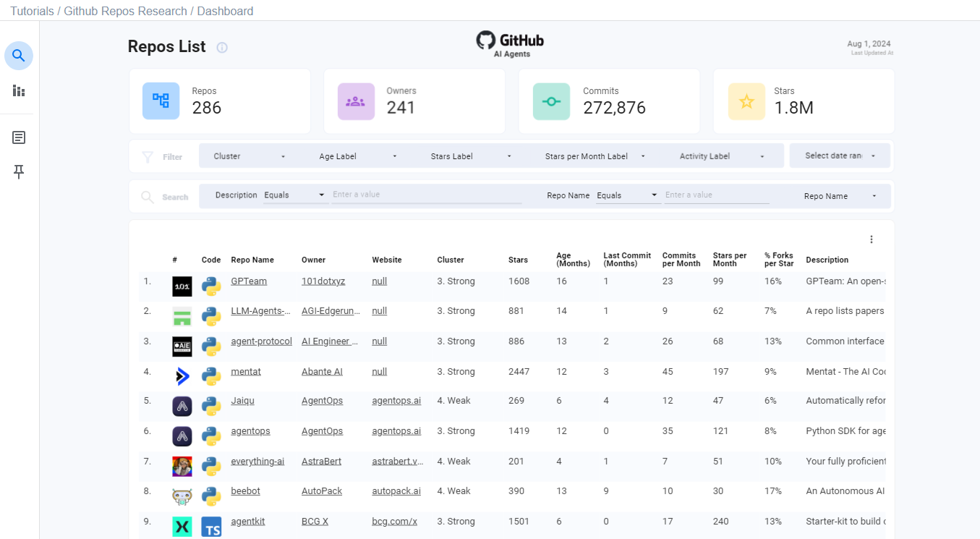The width and height of the screenshot is (980, 539).
Task: Expand the Age Label filter dropdown
Action: pos(359,156)
